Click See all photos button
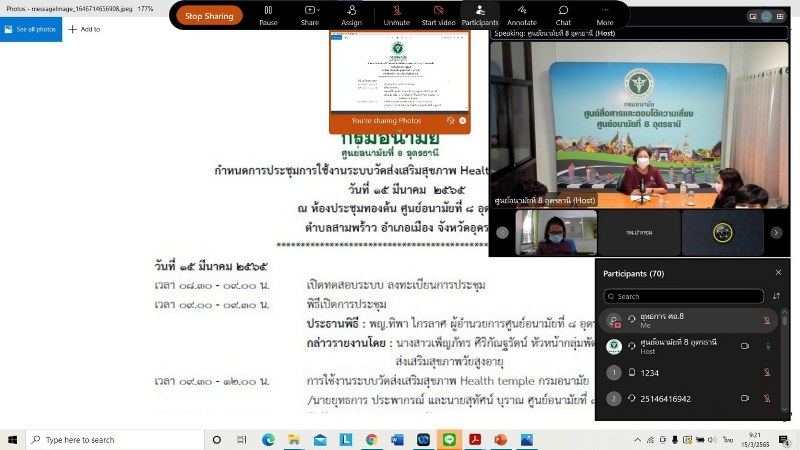This screenshot has width=800, height=450. (x=31, y=30)
